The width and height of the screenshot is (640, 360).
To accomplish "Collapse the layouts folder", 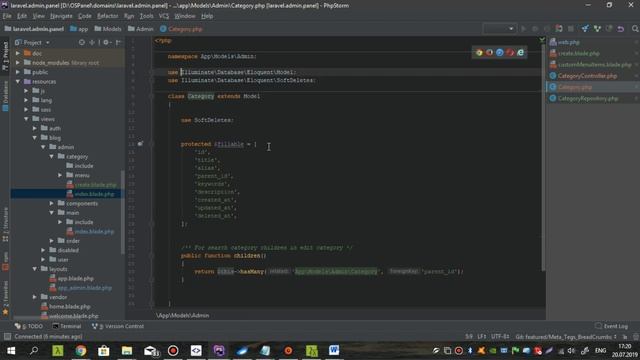I will 35,269.
